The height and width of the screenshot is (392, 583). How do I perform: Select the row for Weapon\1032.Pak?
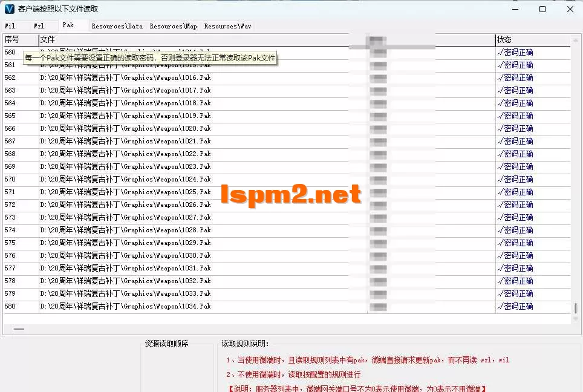click(x=286, y=281)
